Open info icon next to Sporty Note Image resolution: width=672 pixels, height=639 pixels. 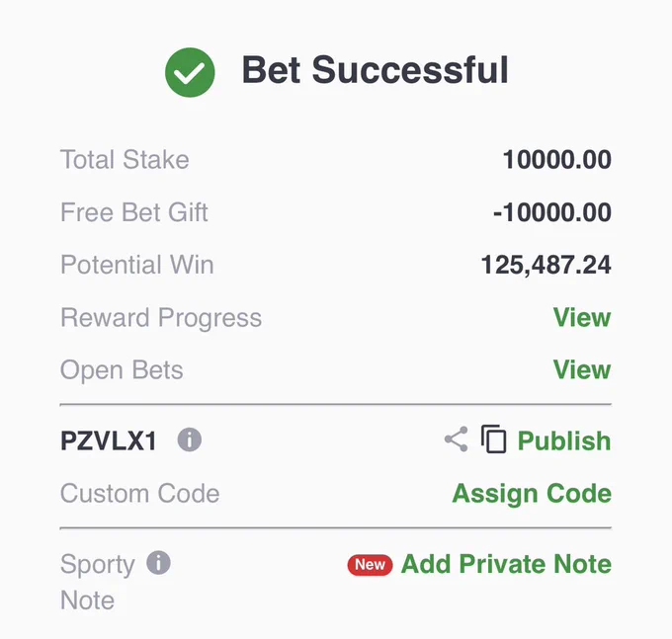(x=158, y=563)
